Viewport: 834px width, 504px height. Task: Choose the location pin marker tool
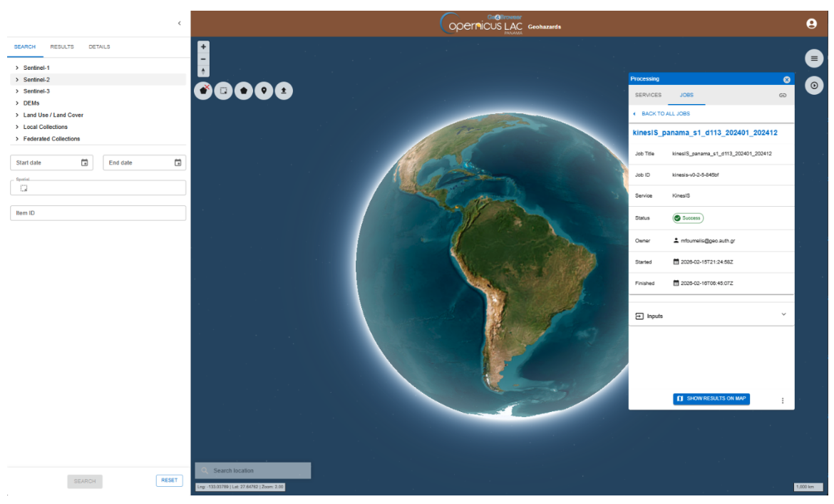click(x=264, y=91)
